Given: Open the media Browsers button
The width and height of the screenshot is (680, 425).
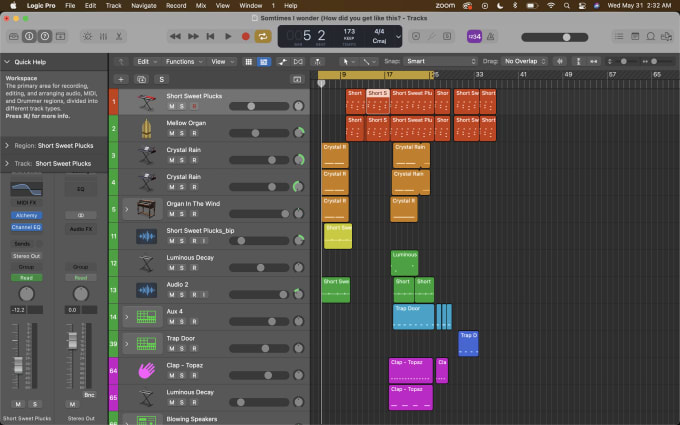Looking at the screenshot, I should (666, 36).
